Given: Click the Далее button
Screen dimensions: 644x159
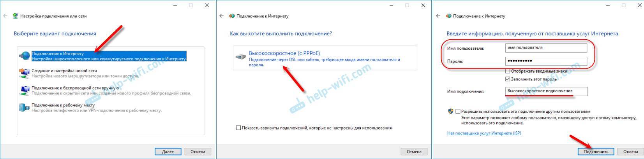Looking at the screenshot, I should [168, 152].
